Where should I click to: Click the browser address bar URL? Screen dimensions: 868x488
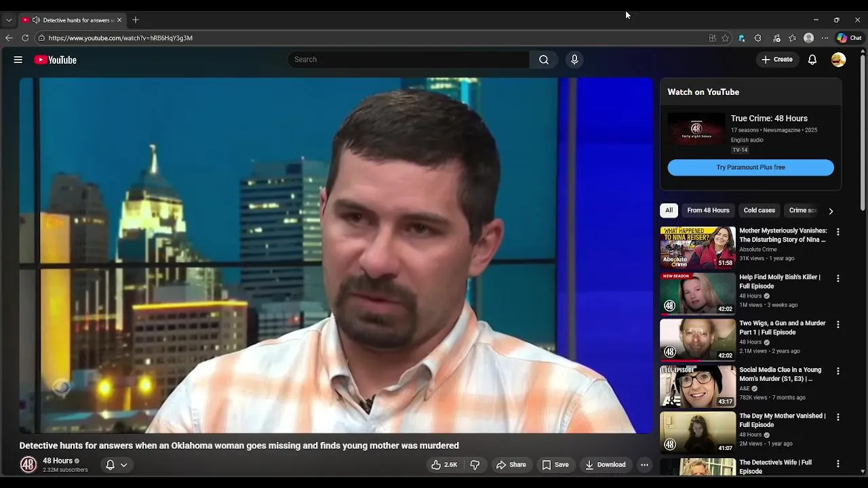pyautogui.click(x=121, y=38)
